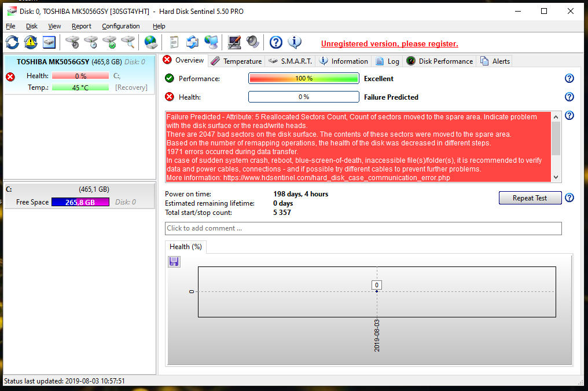Screen dimensions: 588x391
Task: Open the View menu
Action: click(54, 26)
